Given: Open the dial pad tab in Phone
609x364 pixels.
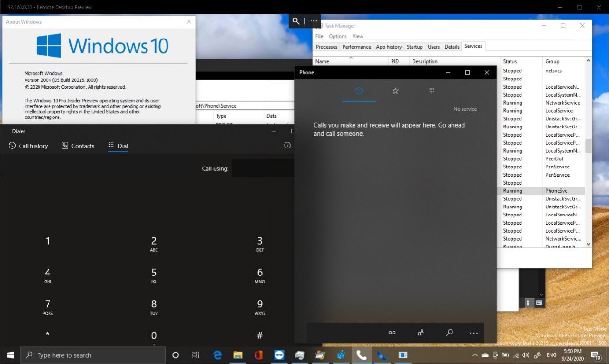Looking at the screenshot, I should [432, 90].
